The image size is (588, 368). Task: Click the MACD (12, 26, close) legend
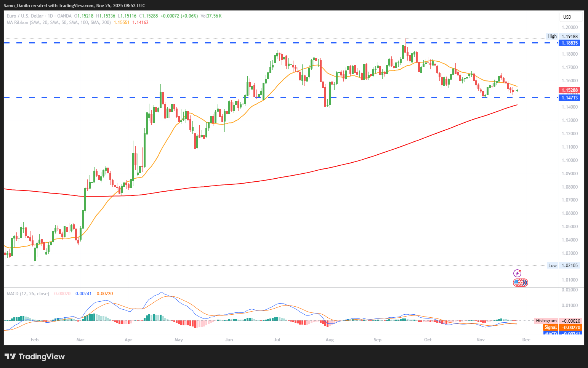pos(28,294)
